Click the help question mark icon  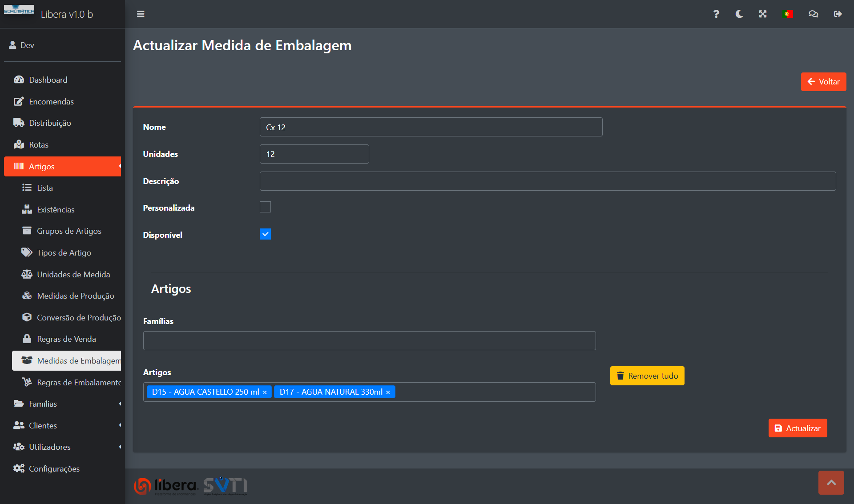coord(716,14)
